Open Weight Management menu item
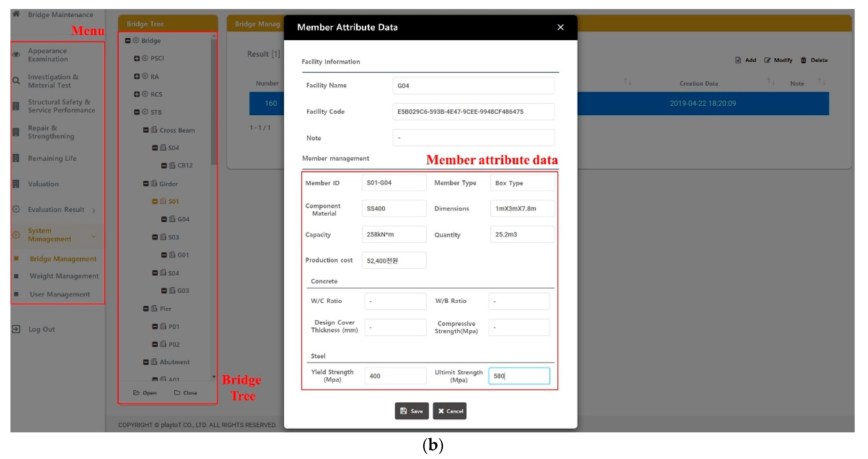Viewport: 868px width, 459px height. click(x=64, y=276)
